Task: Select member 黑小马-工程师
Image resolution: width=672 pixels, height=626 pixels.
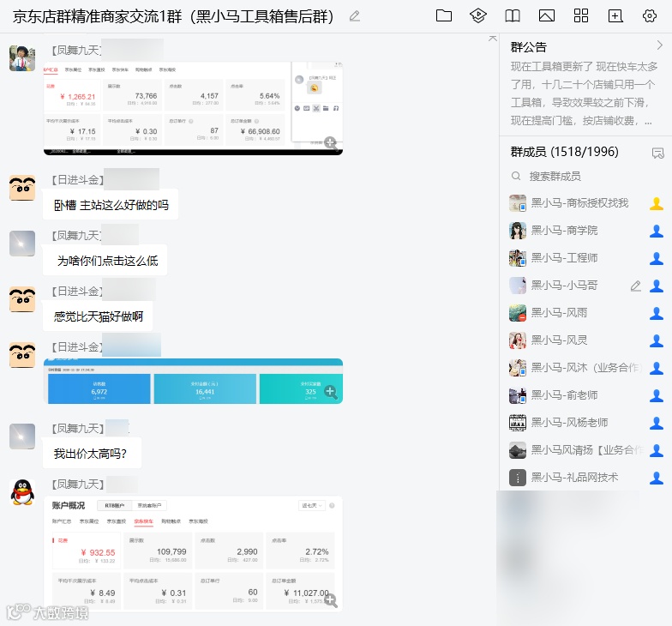Action: click(x=585, y=257)
